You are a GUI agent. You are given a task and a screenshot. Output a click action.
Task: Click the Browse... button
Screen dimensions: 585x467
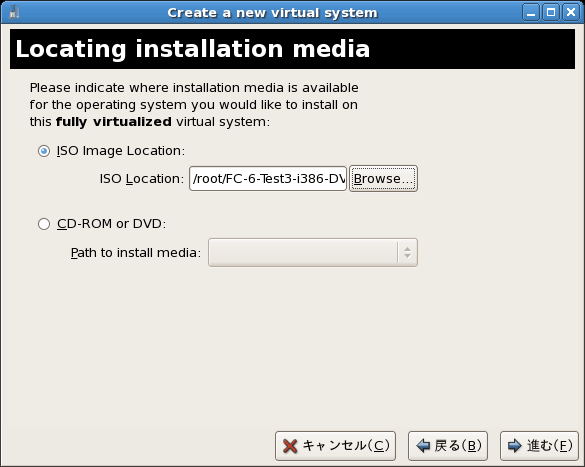coord(383,179)
